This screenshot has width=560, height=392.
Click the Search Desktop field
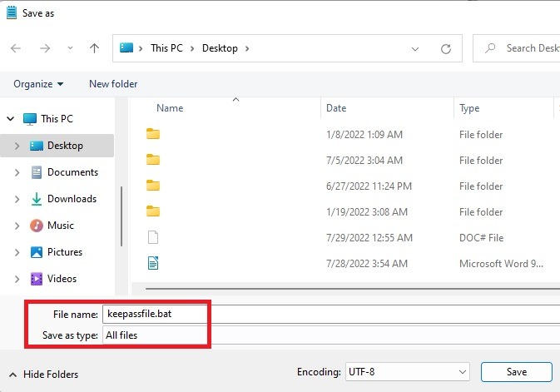pyautogui.click(x=517, y=48)
